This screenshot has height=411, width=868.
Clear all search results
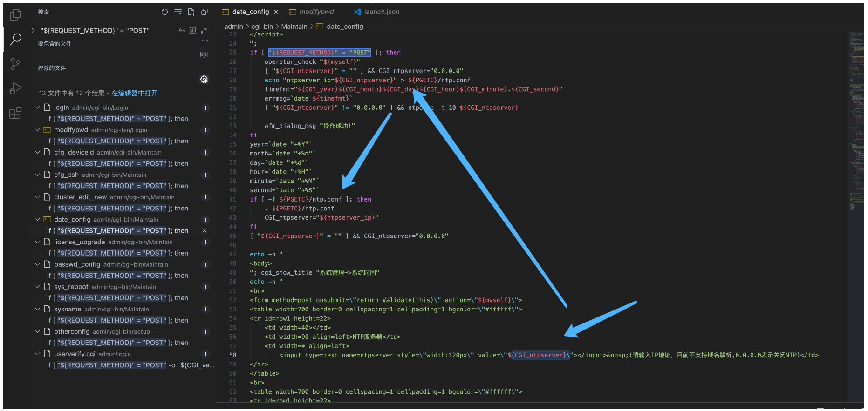(178, 12)
